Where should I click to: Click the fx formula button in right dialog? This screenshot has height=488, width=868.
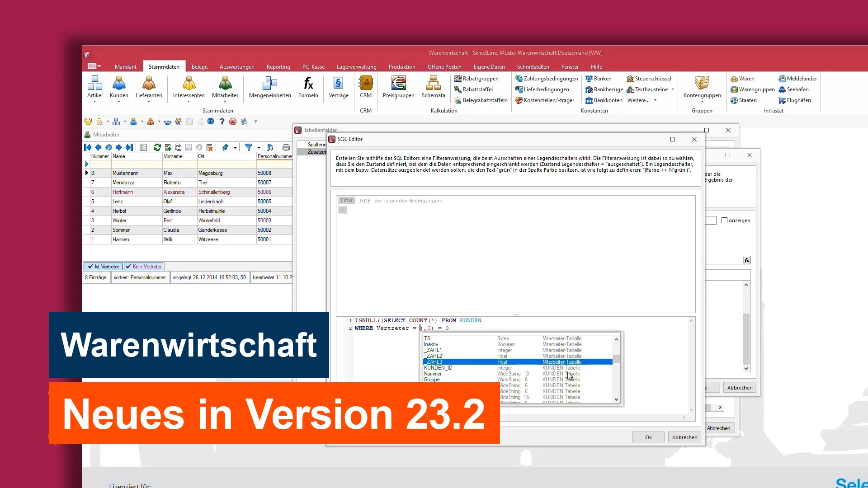click(x=747, y=260)
